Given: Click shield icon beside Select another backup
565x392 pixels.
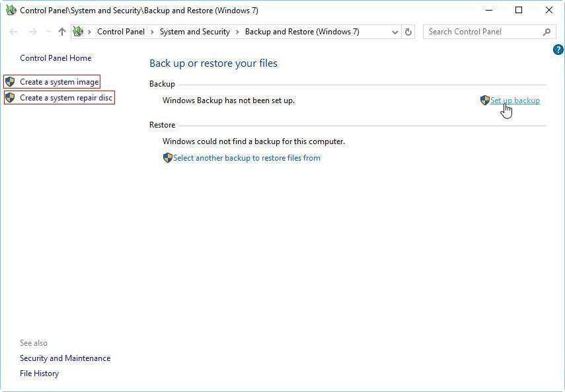Looking at the screenshot, I should pyautogui.click(x=168, y=158).
